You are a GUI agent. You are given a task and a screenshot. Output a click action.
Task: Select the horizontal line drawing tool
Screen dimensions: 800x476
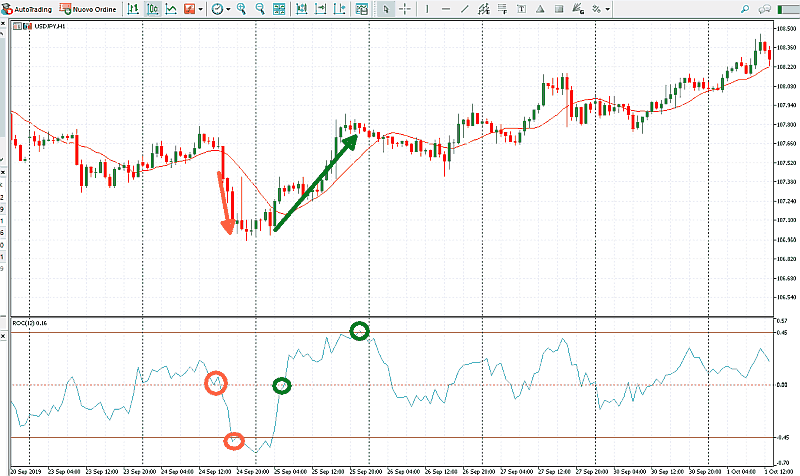(x=446, y=8)
